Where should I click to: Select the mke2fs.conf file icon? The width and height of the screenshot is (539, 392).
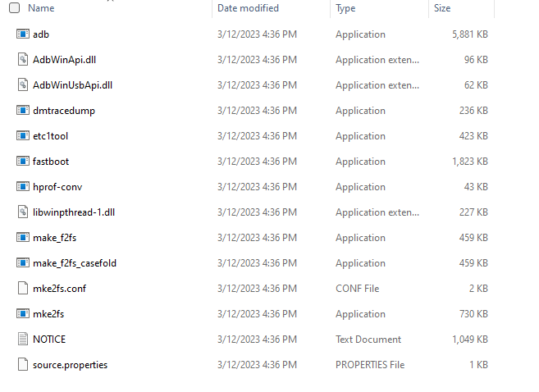click(x=23, y=289)
